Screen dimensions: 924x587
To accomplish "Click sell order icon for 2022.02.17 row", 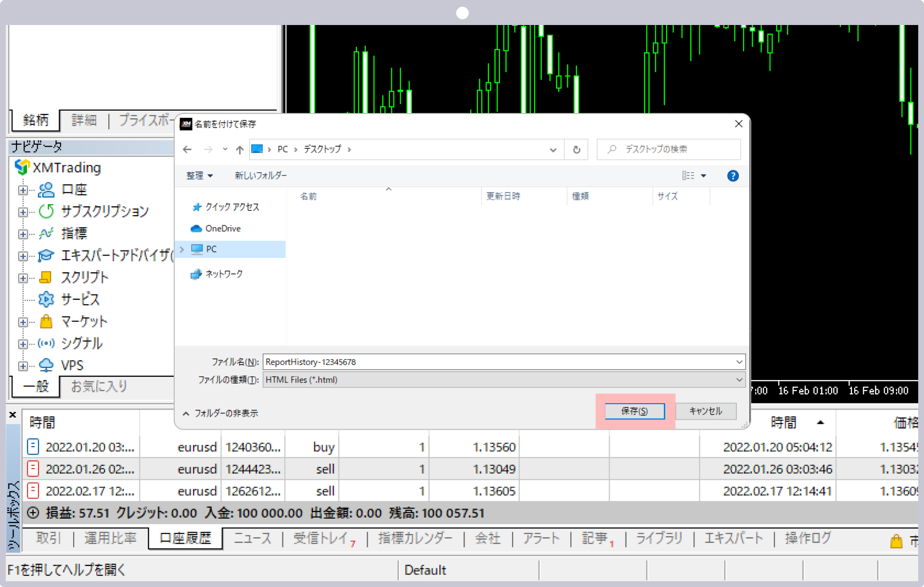I will (33, 491).
